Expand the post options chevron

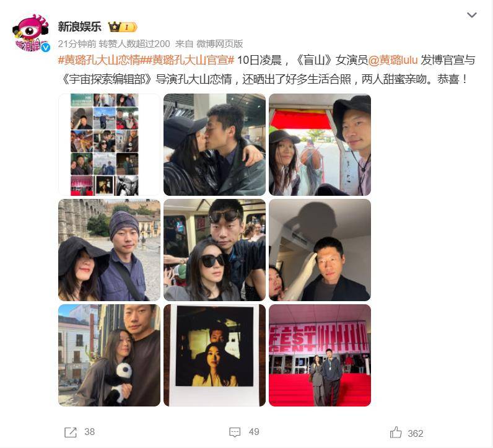pyautogui.click(x=471, y=15)
